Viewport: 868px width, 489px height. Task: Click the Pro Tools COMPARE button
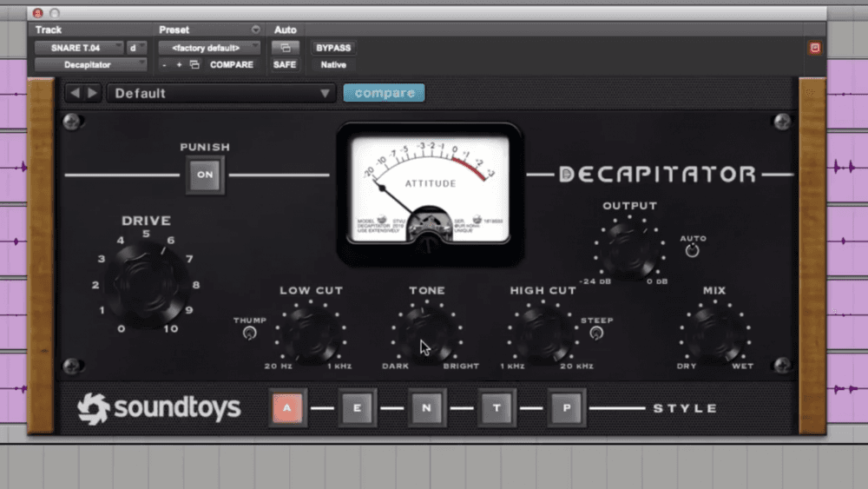point(232,65)
